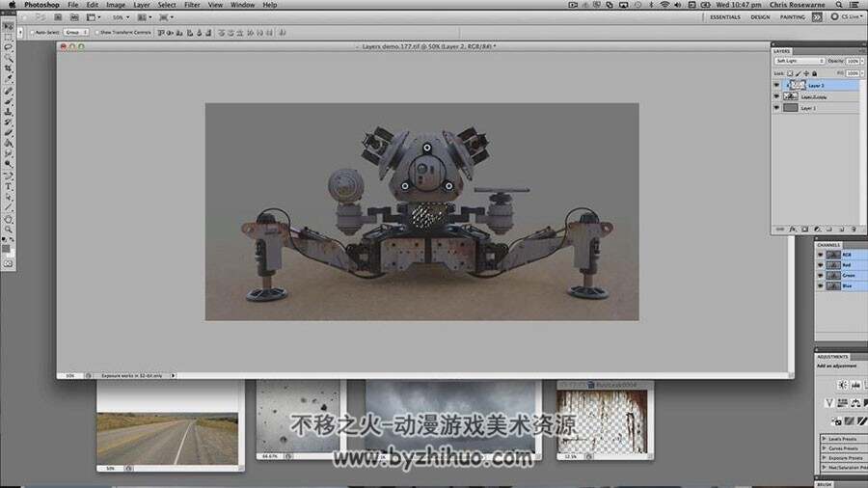
Task: Add a layer style with fx icon
Action: pos(793,230)
